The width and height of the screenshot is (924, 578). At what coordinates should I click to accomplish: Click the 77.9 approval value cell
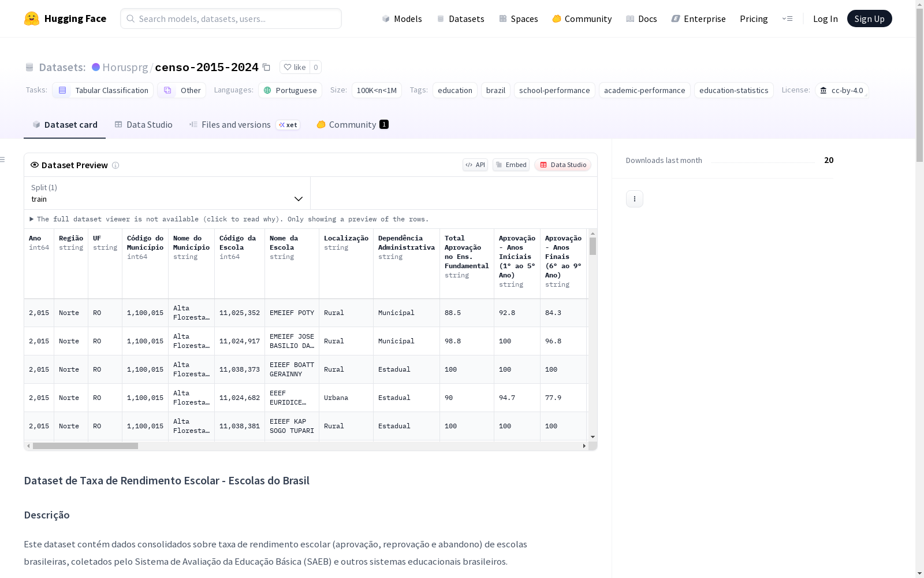click(x=563, y=398)
